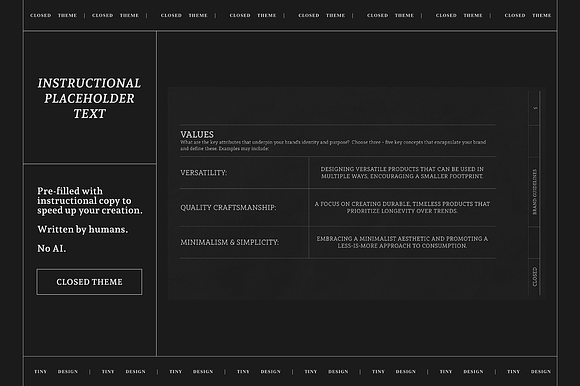580x386 pixels.
Task: Select the 'QUALITY CRAFTSMANSHIP:' table cell
Action: 244,207
